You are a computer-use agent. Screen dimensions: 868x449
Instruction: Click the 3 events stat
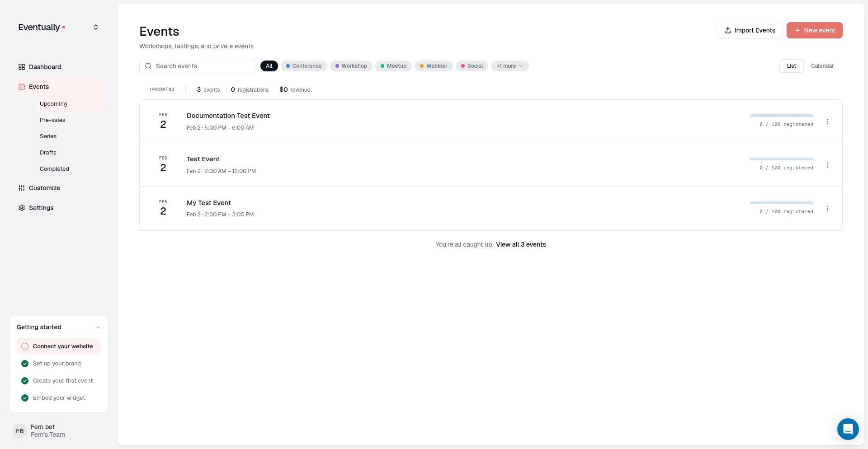[x=208, y=90]
